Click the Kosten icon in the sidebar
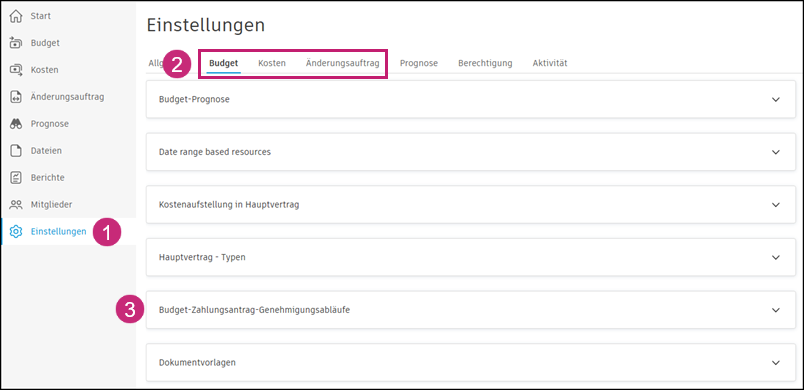 (16, 70)
